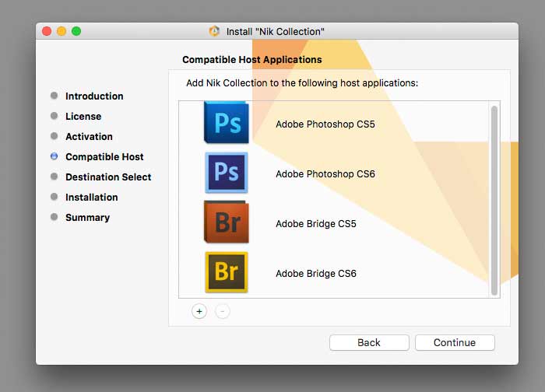
Task: Select the Adobe Bridge CS6 label
Action: pyautogui.click(x=316, y=274)
